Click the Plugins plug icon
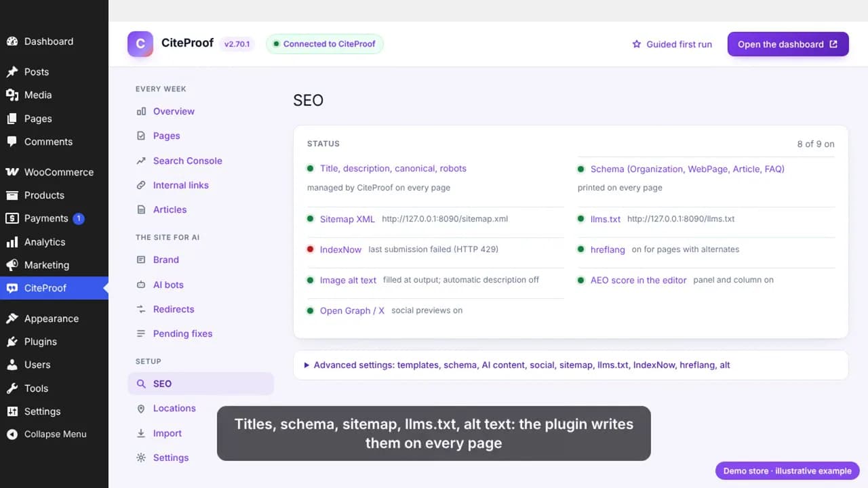The image size is (868, 488). (x=12, y=342)
